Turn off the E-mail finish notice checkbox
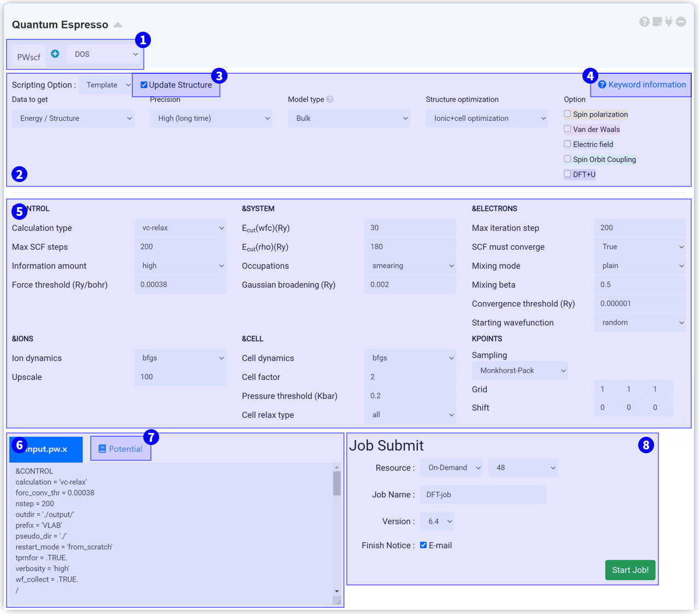700x615 pixels. [x=423, y=545]
